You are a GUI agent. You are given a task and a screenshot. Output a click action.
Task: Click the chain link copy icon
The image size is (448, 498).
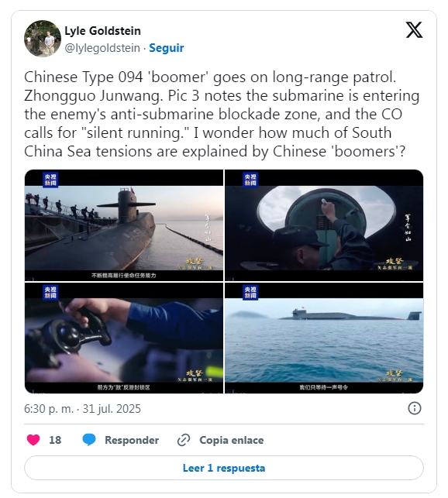[184, 440]
